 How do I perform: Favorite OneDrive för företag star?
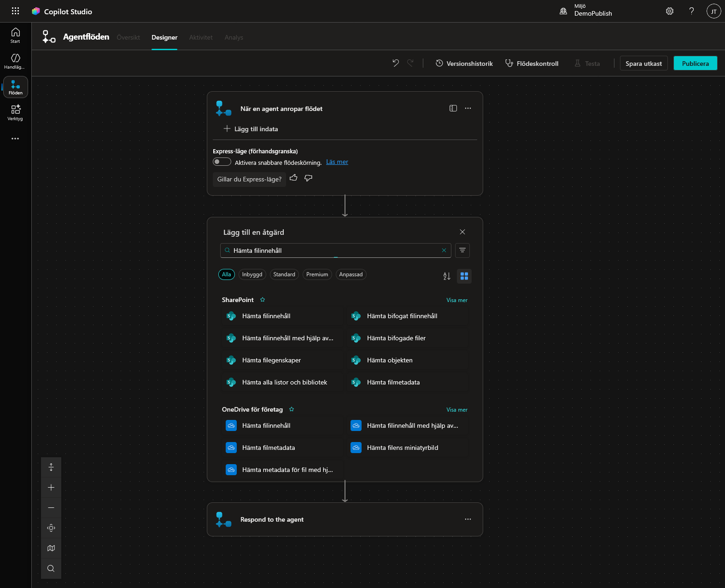[292, 409]
